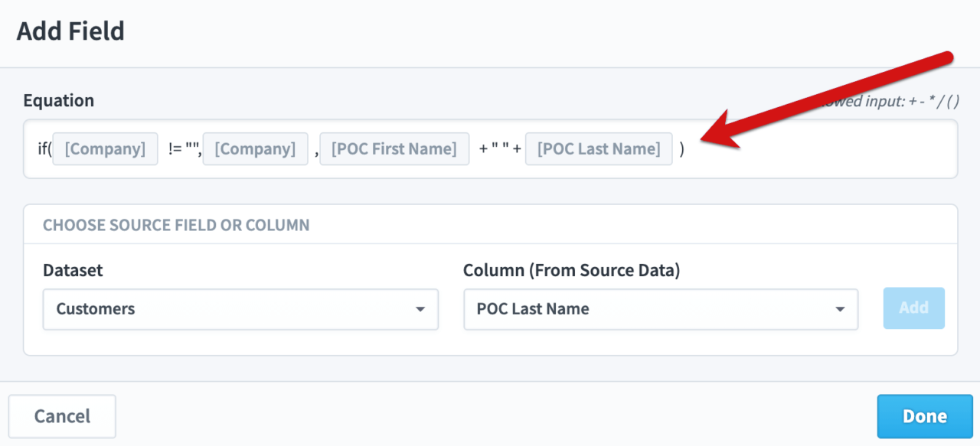This screenshot has height=446, width=980.
Task: Click the [POC Last Name] equation token
Action: pos(599,148)
